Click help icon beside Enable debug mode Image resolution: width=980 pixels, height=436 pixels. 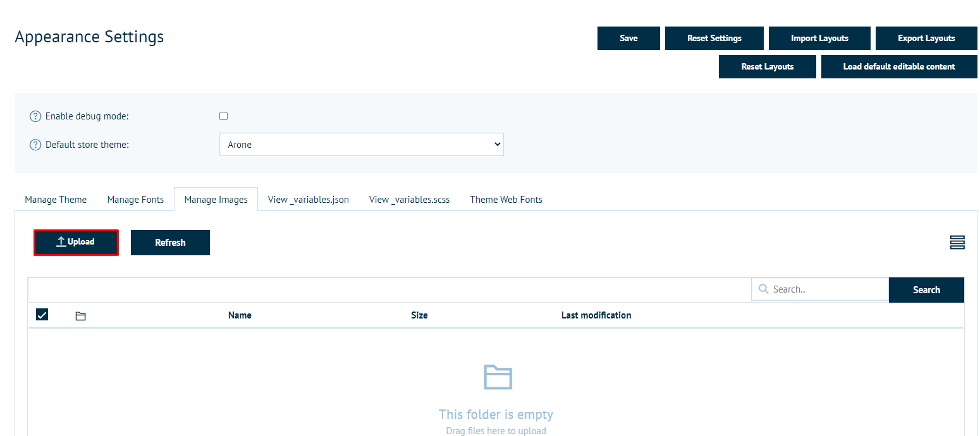[35, 117]
